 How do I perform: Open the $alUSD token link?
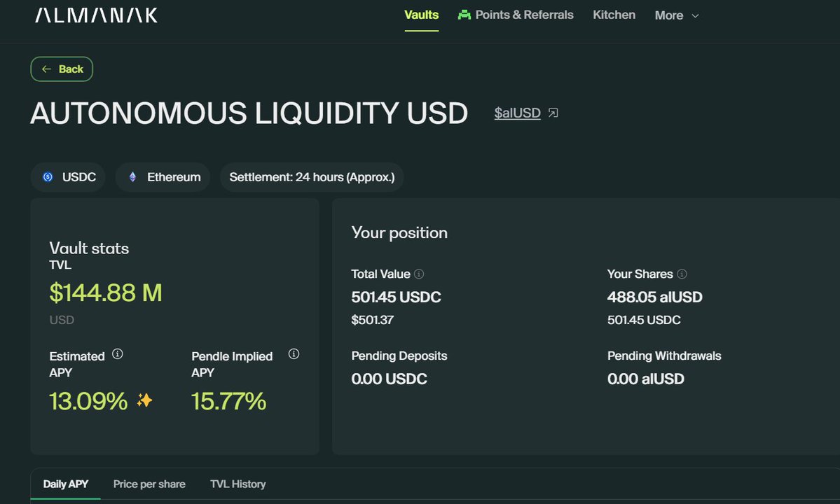pos(517,113)
